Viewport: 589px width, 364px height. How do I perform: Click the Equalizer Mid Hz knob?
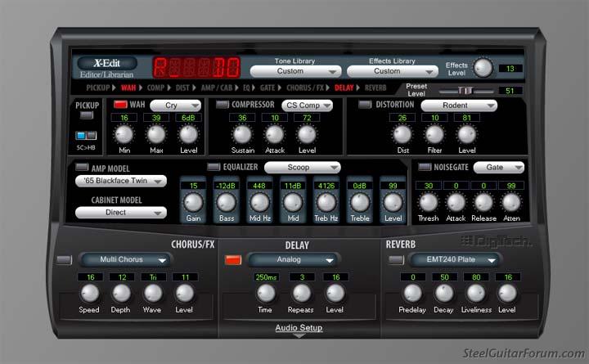coord(259,203)
